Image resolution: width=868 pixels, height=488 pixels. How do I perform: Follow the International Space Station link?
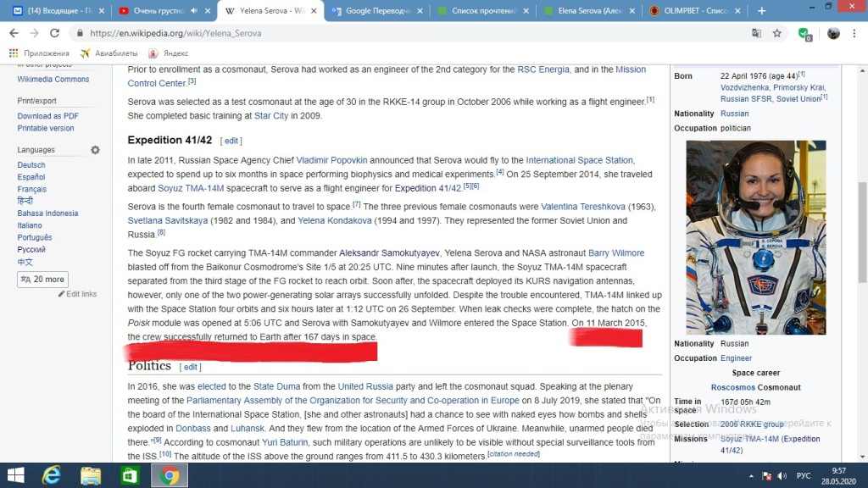click(579, 160)
